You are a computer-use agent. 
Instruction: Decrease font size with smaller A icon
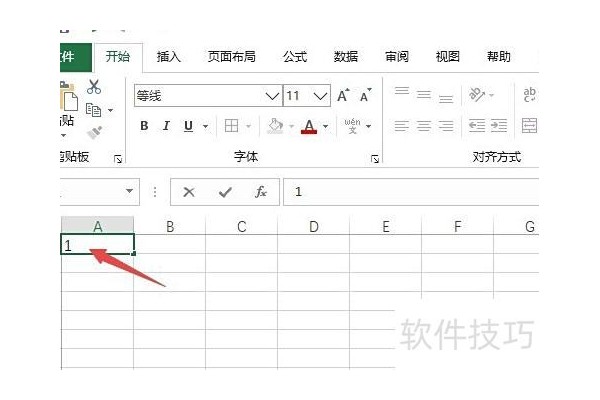[365, 95]
